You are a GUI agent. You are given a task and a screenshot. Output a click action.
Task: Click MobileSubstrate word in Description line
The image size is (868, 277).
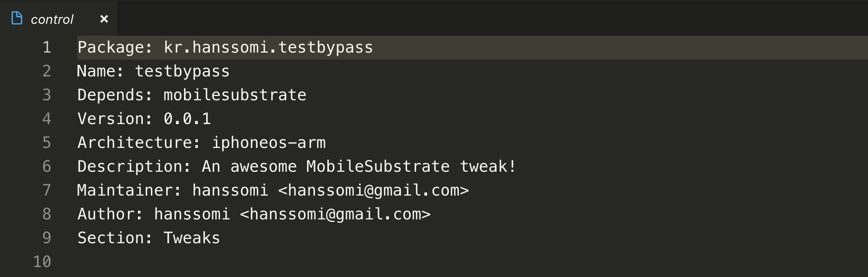[378, 166]
